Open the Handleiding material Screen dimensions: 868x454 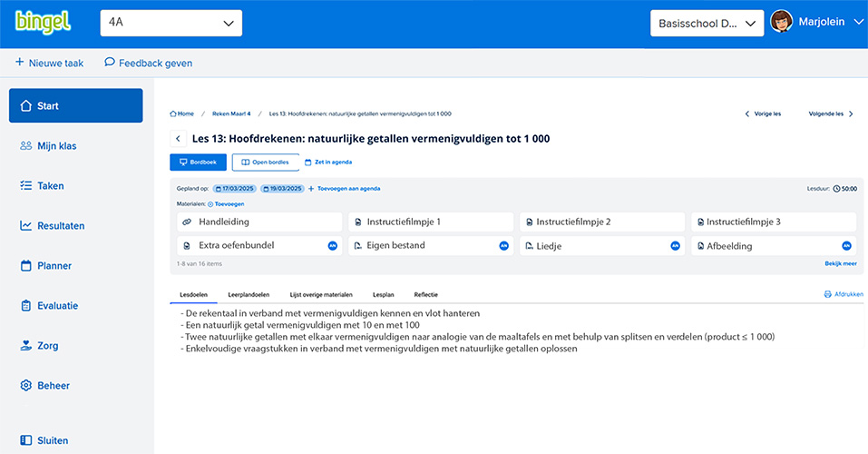coord(259,222)
